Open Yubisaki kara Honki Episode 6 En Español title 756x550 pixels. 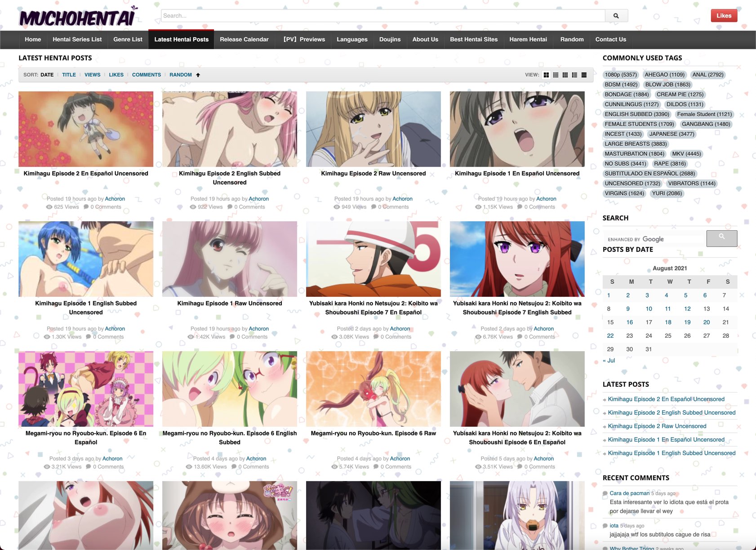[517, 438]
